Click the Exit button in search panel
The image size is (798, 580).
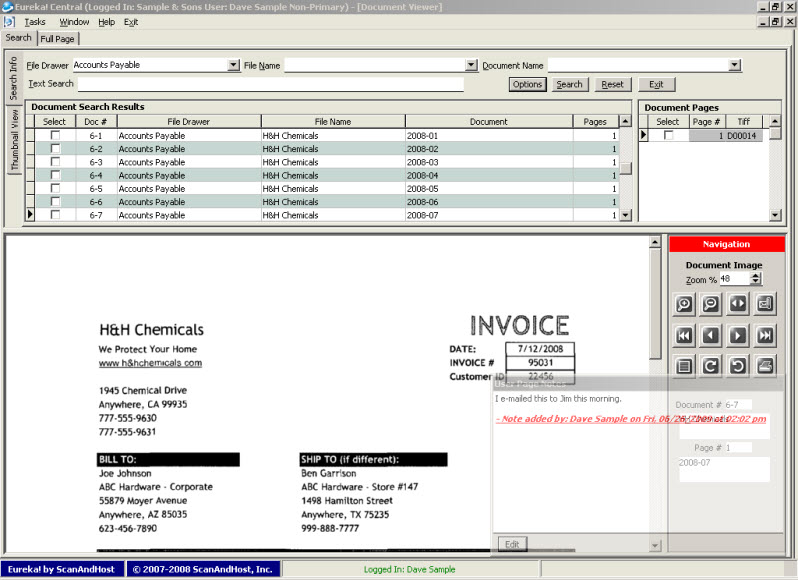point(657,84)
